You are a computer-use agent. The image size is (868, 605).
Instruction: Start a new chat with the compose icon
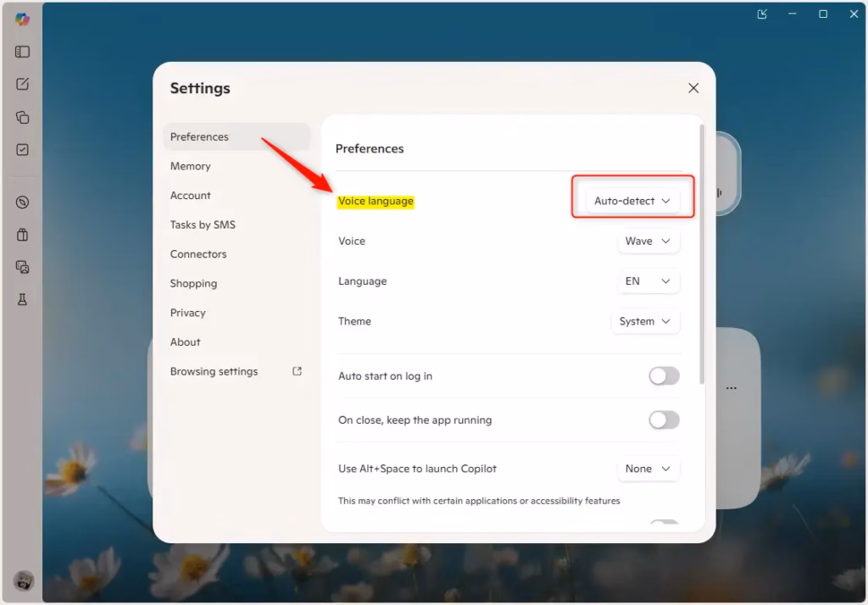pos(23,84)
